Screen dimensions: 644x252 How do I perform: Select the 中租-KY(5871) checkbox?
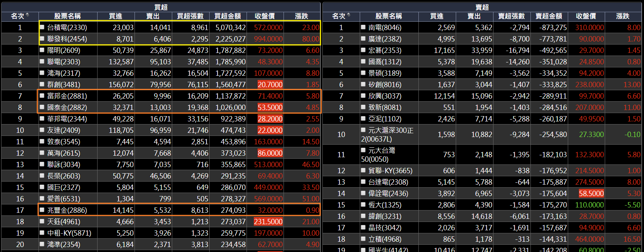(x=42, y=233)
